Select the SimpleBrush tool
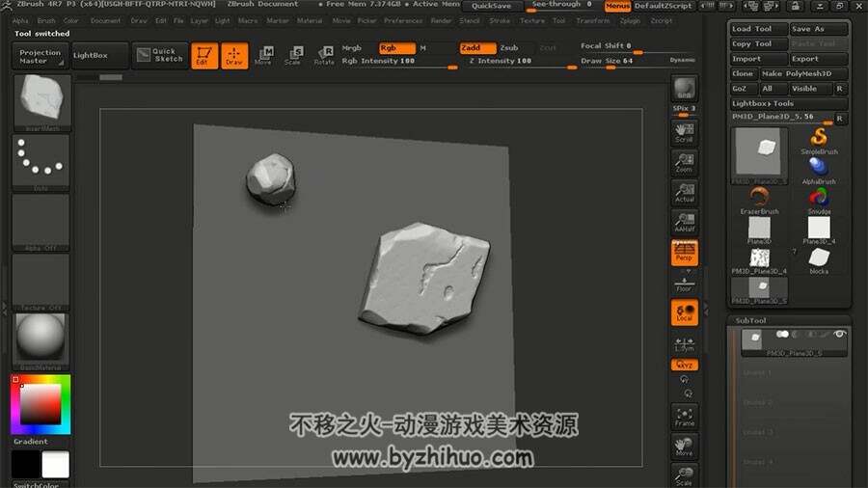The height and width of the screenshot is (488, 868). [819, 141]
